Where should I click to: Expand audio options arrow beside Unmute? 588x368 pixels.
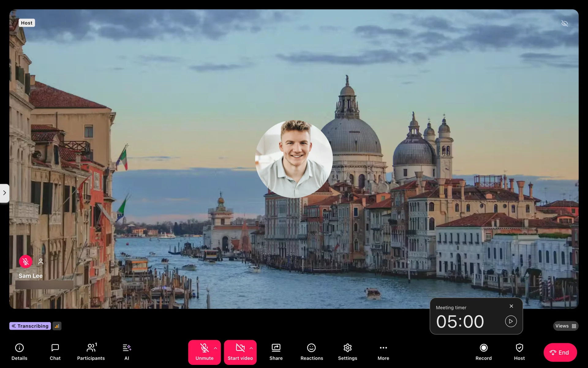coord(216,348)
